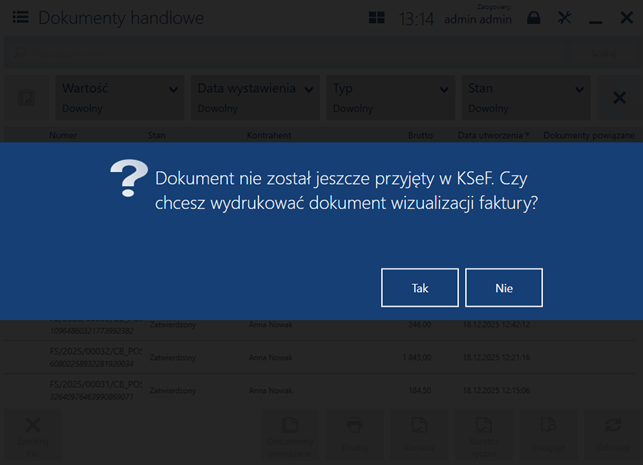The image size is (643, 465).
Task: Sort by Kontrahent column header
Action: [x=269, y=135]
